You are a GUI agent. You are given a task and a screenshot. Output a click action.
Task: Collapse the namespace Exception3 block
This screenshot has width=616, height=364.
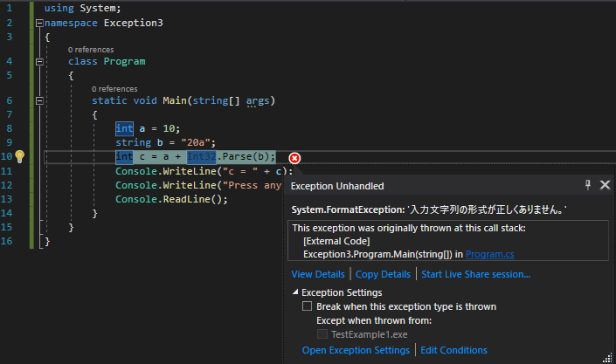[39, 24]
